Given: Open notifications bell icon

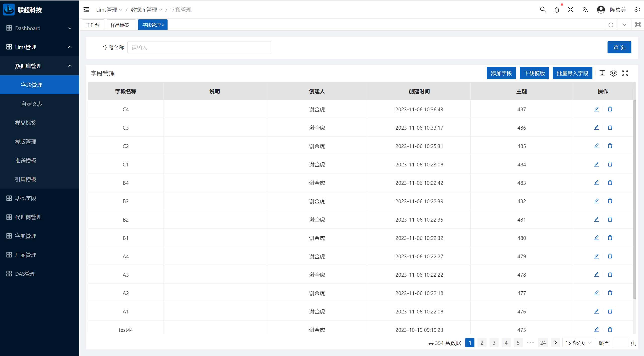Looking at the screenshot, I should (x=557, y=10).
